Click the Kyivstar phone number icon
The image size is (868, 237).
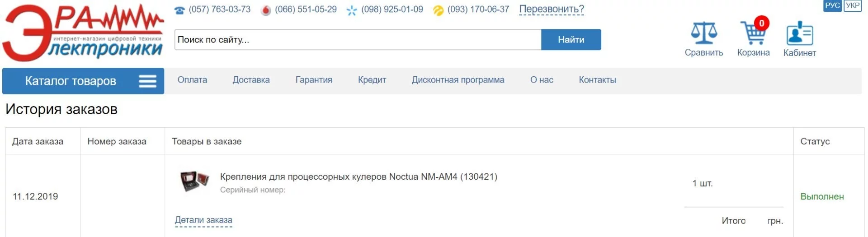pos(352,10)
